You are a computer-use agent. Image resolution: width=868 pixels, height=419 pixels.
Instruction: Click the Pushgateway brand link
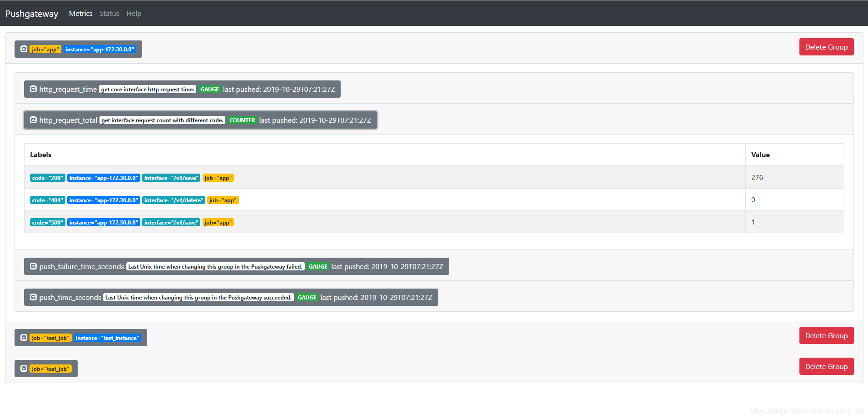[32, 14]
